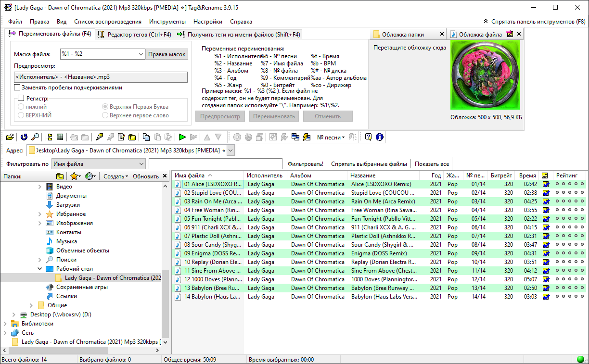Open the Инструменты menu

pos(167,22)
